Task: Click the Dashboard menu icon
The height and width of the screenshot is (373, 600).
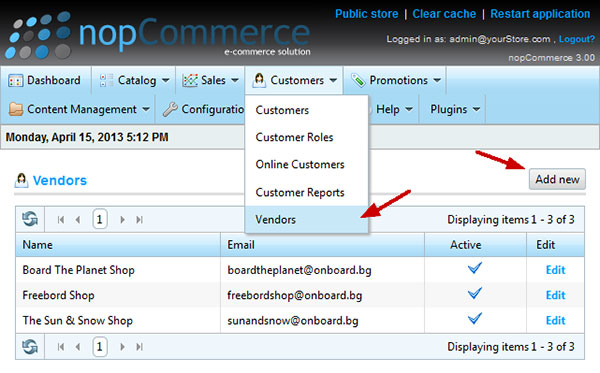Action: pos(15,80)
